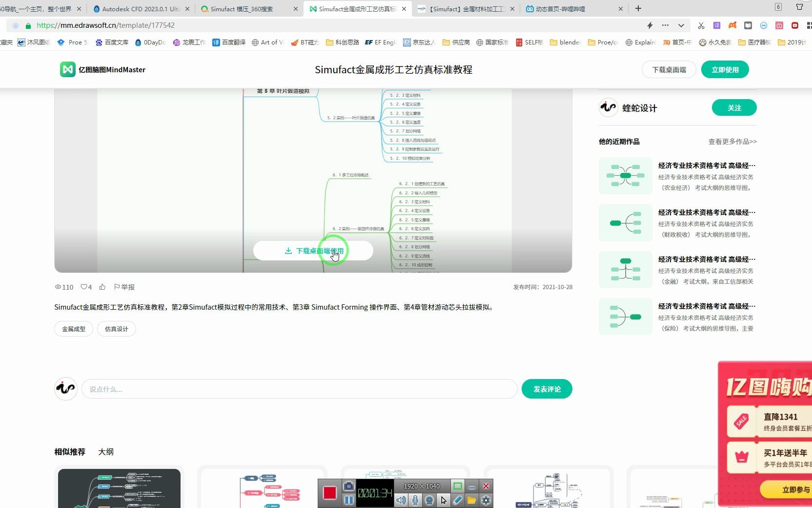The image size is (812, 508).
Task: Toggle the webcam in the recorder toolbar
Action: coord(429,500)
